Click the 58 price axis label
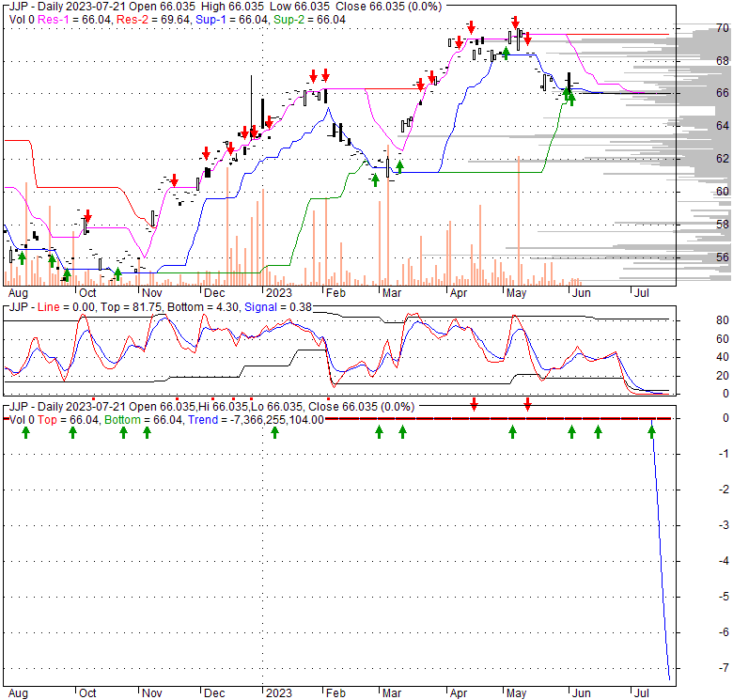Viewport: 733px width, 700px height. 723,225
